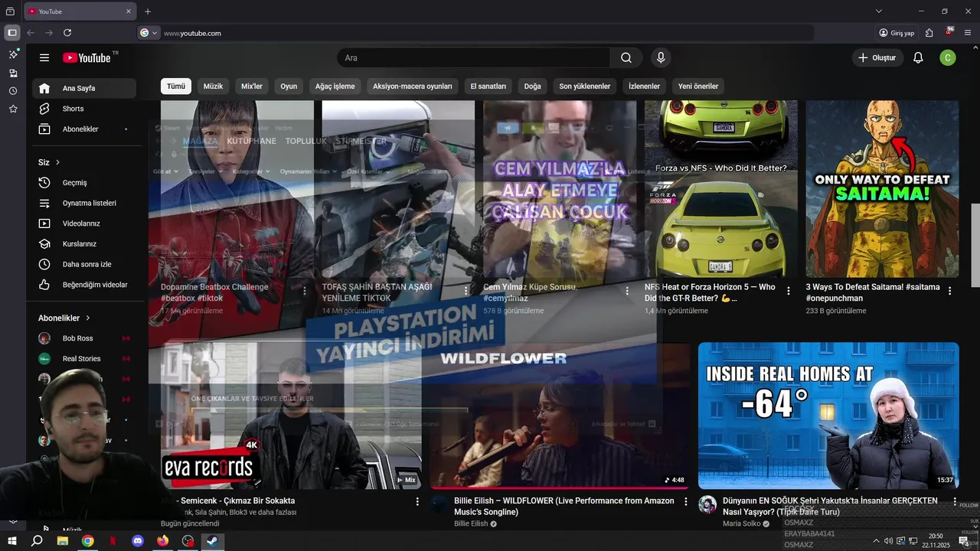Open the tab islands icon above sidebar
The width and height of the screenshot is (980, 551).
(10, 11)
